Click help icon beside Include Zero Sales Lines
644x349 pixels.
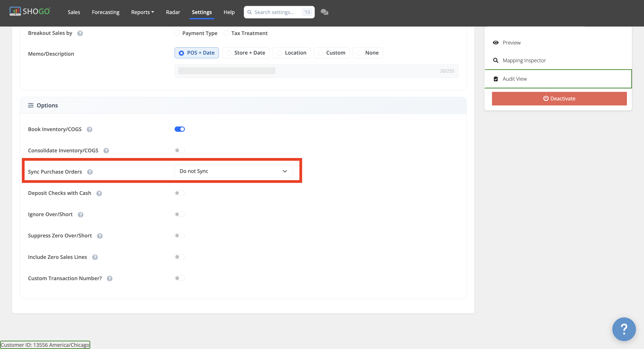coord(95,257)
